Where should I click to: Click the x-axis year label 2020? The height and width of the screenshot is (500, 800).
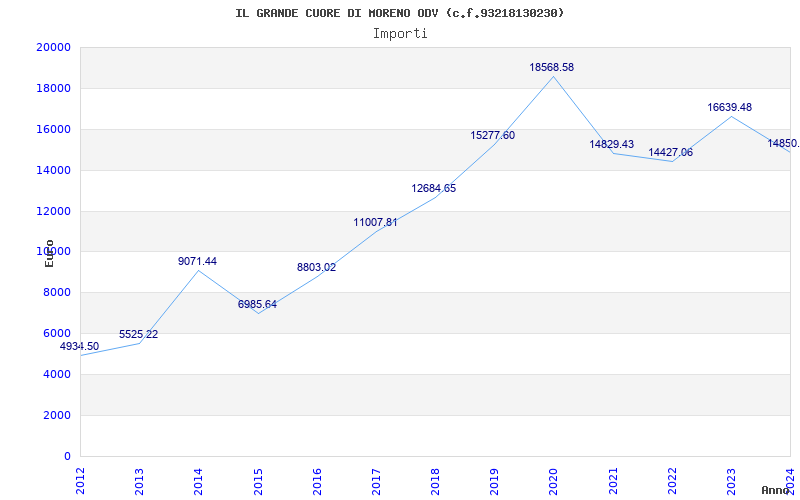[554, 481]
